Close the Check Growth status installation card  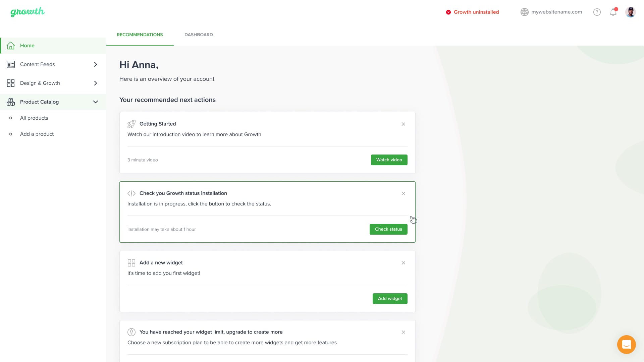click(404, 193)
